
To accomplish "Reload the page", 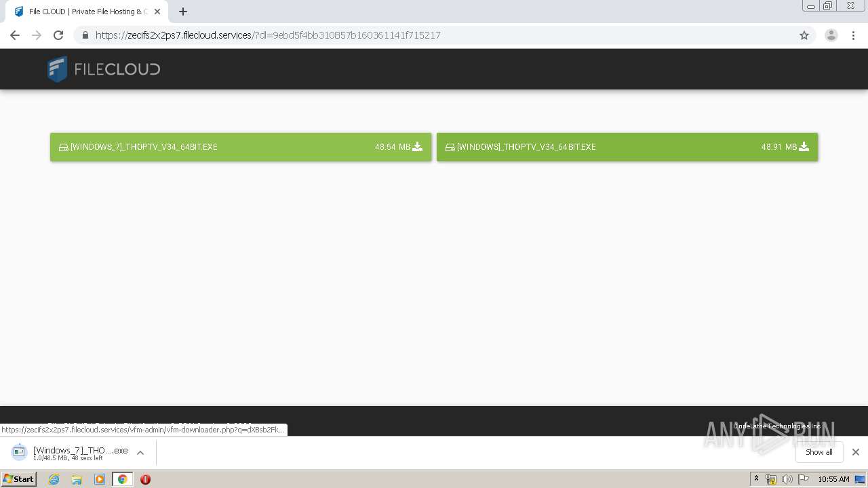I will pos(58,35).
